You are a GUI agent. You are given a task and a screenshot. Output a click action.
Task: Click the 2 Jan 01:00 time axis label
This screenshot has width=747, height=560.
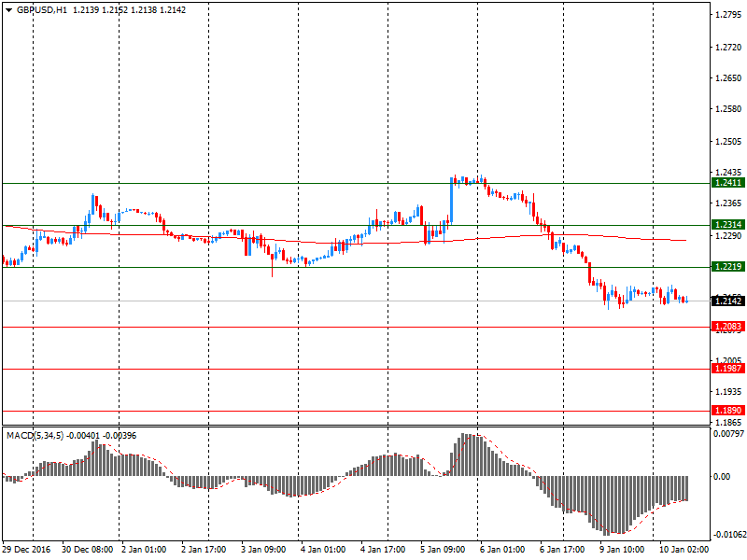[144, 550]
